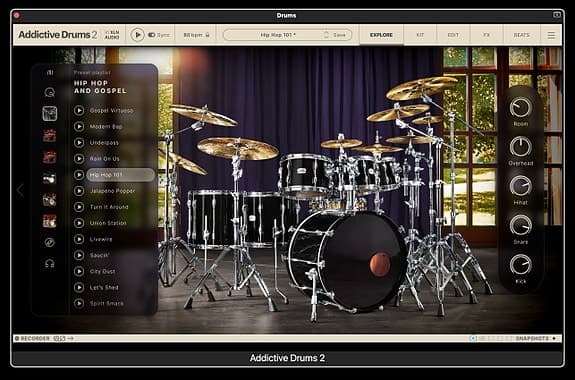Start playback with the top play button
This screenshot has height=380, width=575.
[x=138, y=35]
